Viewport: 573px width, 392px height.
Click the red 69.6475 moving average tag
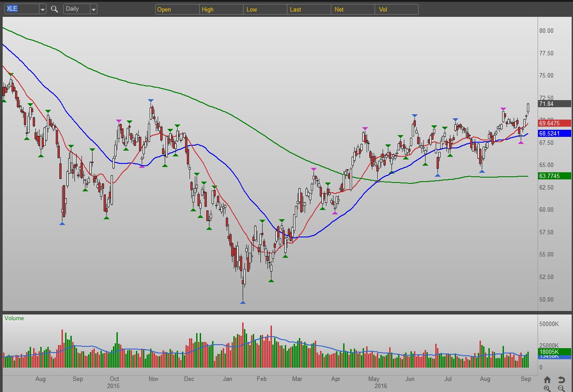554,123
